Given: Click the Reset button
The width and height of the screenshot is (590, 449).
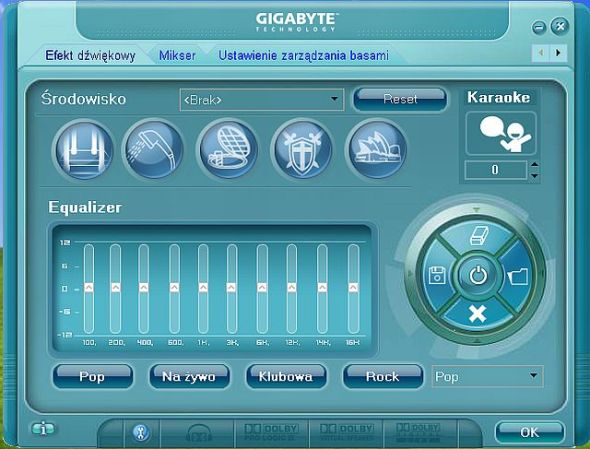Looking at the screenshot, I should [400, 99].
